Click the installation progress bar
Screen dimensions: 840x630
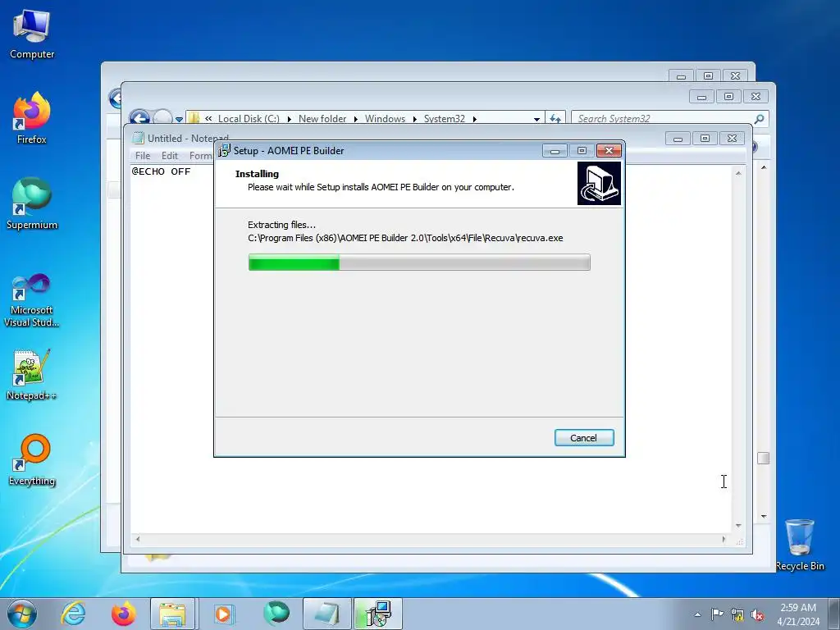(x=419, y=262)
